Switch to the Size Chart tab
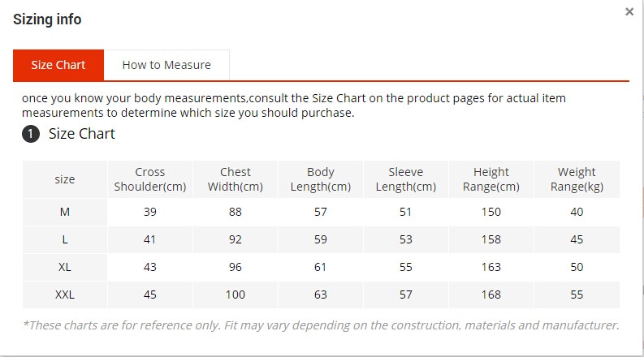This screenshot has width=644, height=357. 58,65
